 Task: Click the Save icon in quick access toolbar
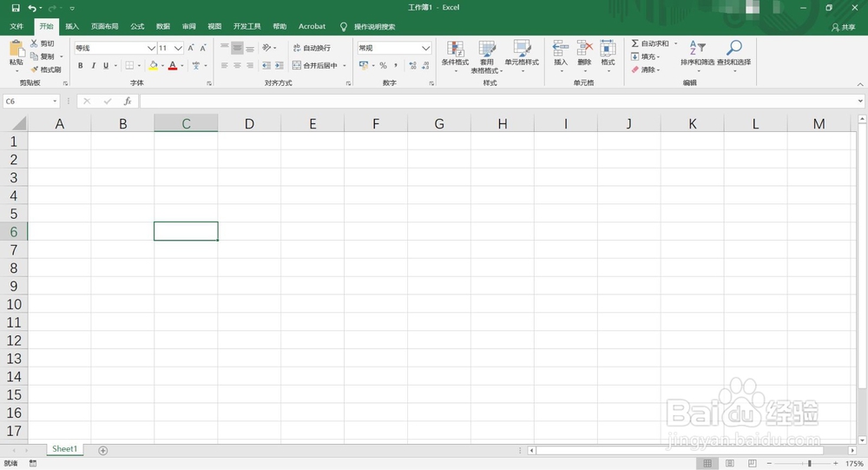[x=16, y=9]
